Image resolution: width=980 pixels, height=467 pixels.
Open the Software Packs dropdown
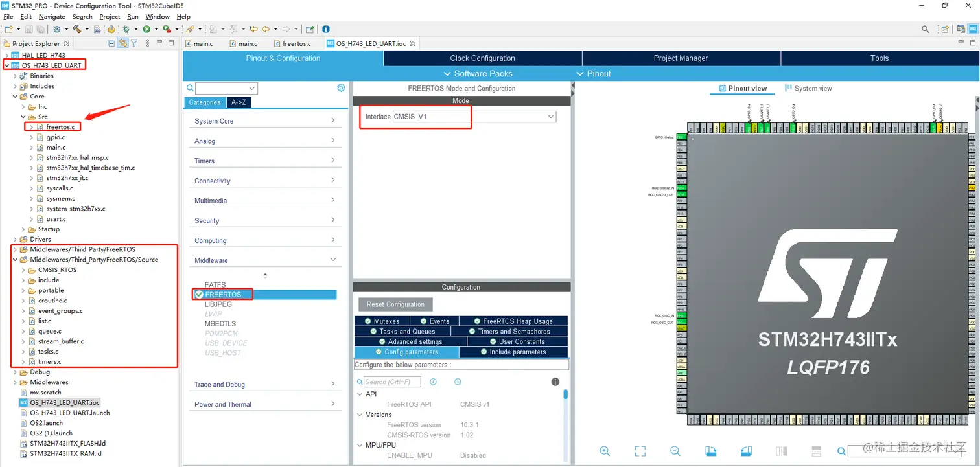point(478,74)
